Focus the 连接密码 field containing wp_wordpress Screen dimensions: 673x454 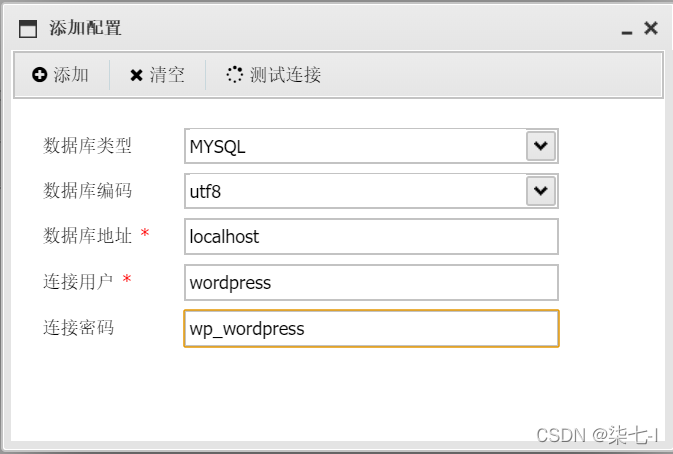click(x=371, y=328)
